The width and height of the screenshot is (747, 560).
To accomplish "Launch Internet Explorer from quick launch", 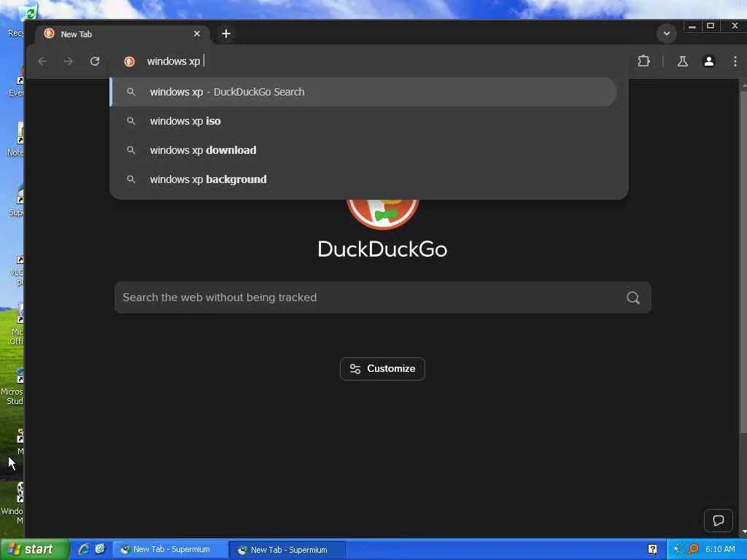I will 83,549.
